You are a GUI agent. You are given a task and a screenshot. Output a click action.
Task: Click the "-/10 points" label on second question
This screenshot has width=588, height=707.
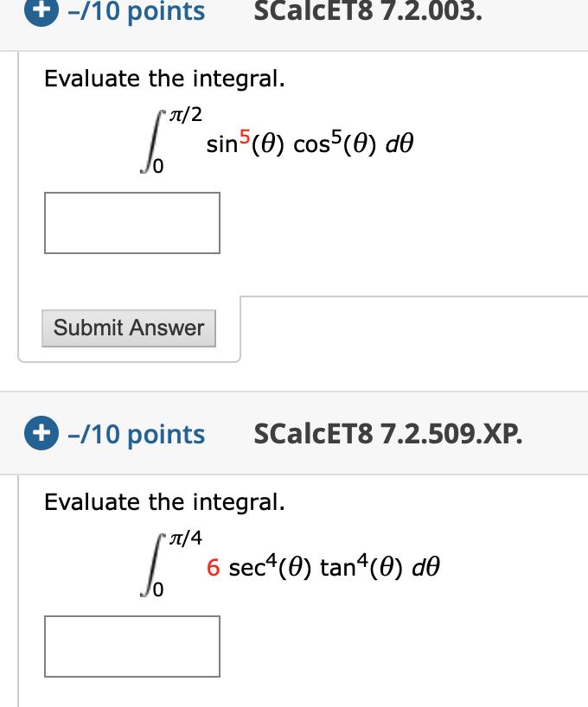tap(135, 434)
